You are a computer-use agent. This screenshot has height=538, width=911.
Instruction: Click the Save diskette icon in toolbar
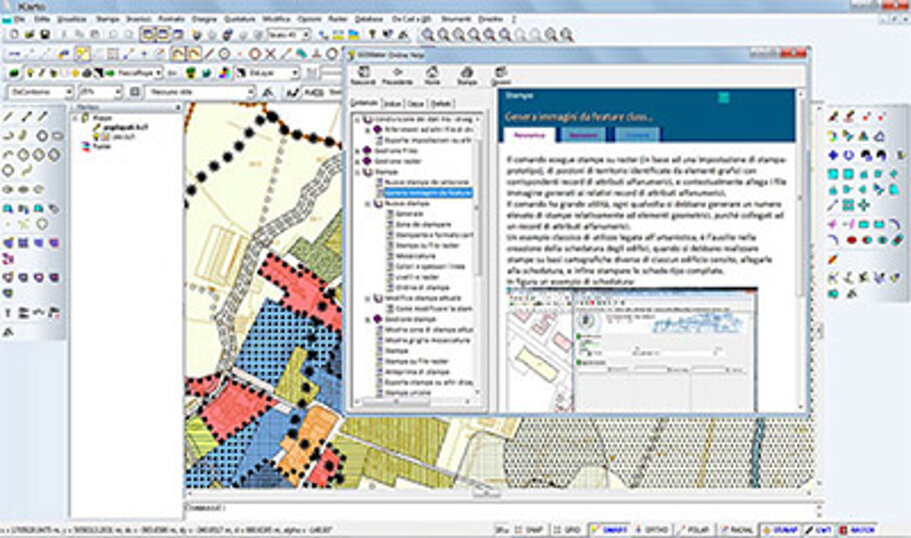[x=45, y=33]
